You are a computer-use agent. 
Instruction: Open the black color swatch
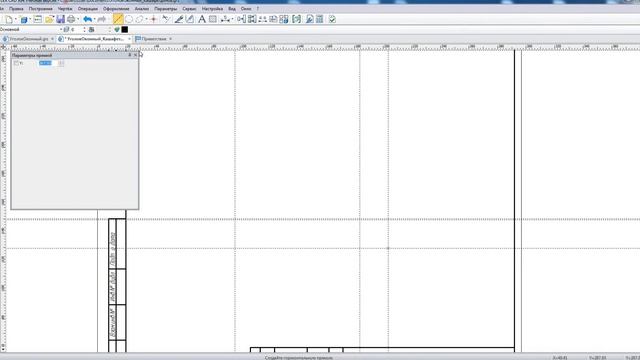[124, 29]
